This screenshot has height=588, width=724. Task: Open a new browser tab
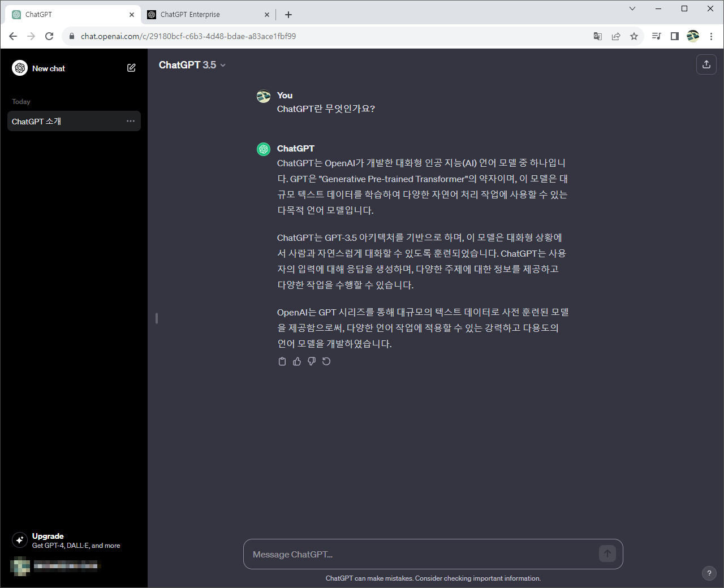click(x=288, y=15)
